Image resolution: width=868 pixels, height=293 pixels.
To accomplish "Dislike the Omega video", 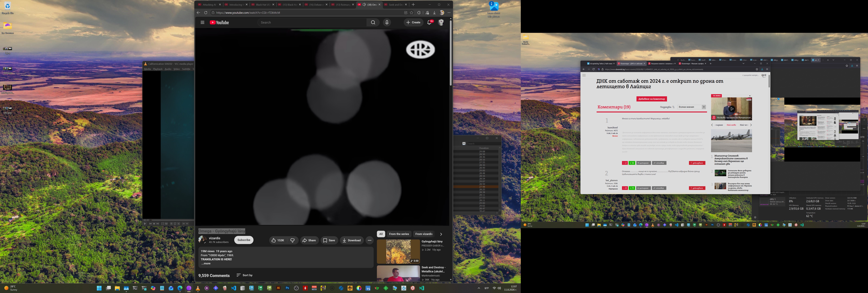I will [x=293, y=240].
